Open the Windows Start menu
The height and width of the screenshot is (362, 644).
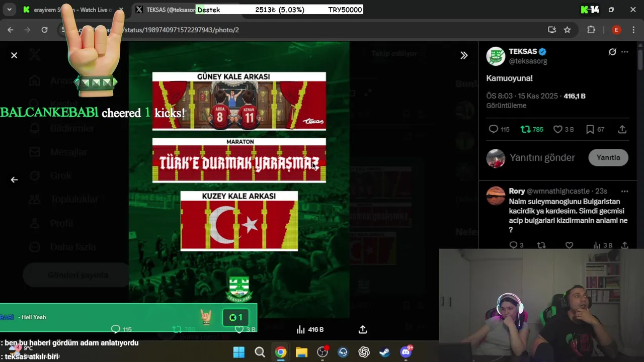coord(239,352)
